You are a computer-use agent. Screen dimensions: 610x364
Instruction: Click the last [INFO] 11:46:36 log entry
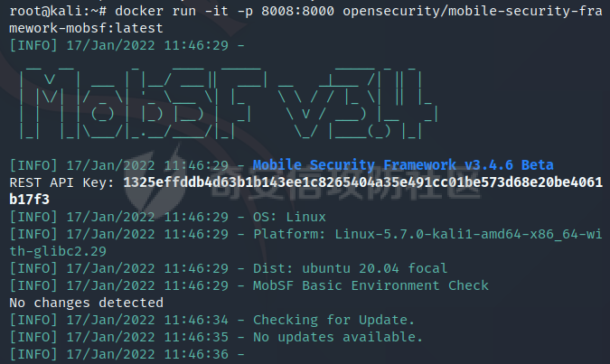point(127,354)
